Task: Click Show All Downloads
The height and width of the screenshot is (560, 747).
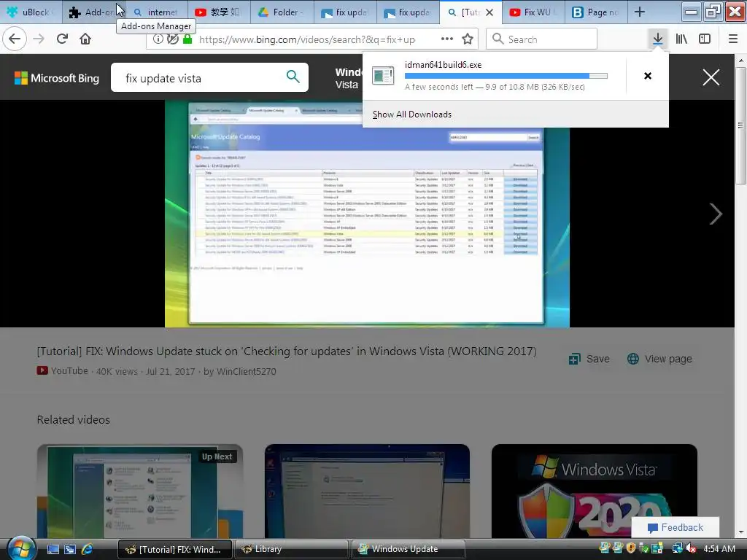Action: coord(411,114)
